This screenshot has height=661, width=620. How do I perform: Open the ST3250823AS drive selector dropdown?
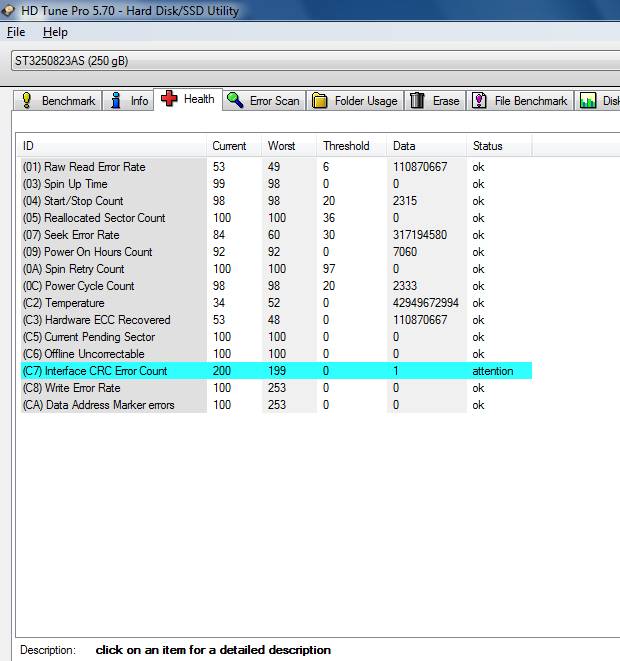point(315,61)
